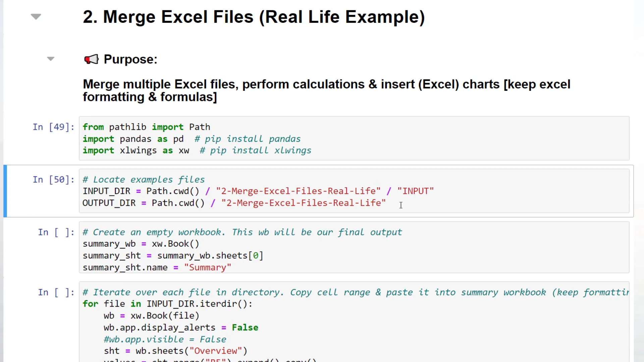Place cursor in the summary_wb line

141,244
